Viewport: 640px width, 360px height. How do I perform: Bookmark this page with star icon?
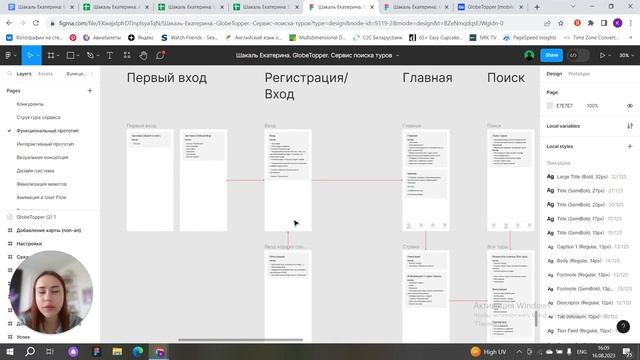coord(561,23)
